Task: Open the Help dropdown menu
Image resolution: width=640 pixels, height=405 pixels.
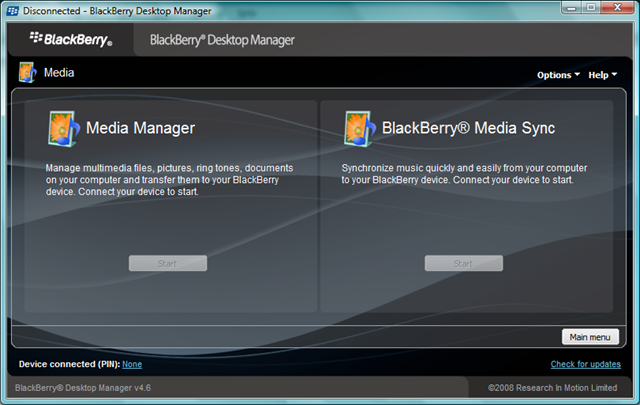Action: pyautogui.click(x=602, y=75)
